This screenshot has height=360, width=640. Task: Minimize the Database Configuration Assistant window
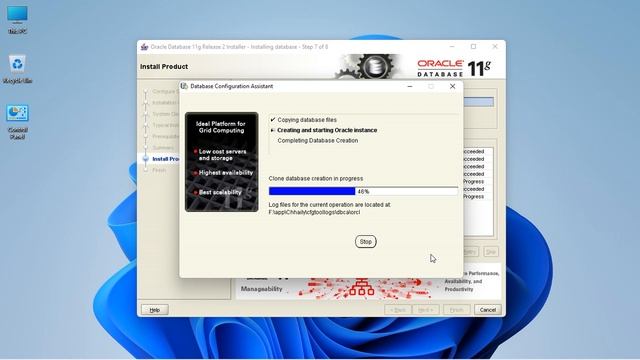(410, 86)
